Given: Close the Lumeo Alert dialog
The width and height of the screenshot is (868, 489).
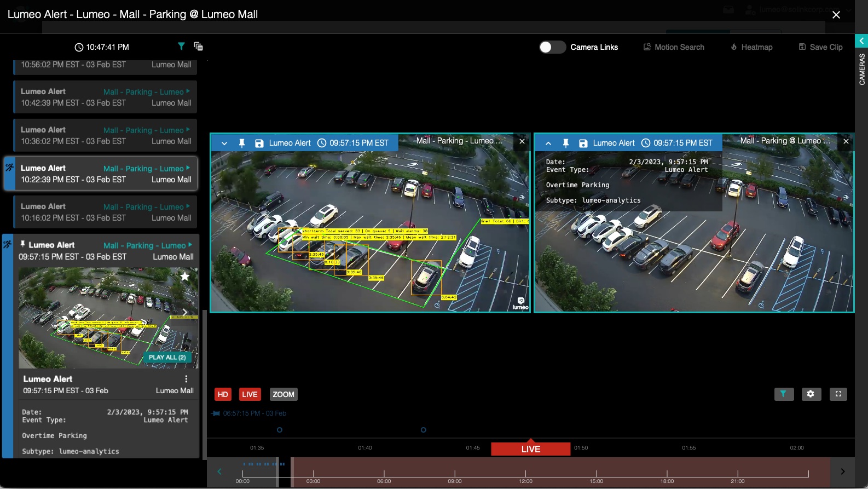Looking at the screenshot, I should coord(836,15).
